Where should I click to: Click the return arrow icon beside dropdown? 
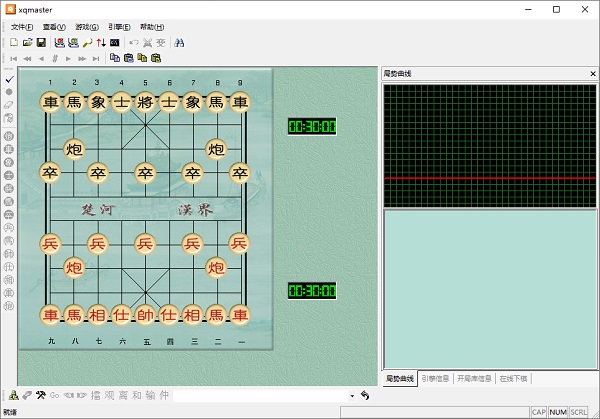pos(365,395)
